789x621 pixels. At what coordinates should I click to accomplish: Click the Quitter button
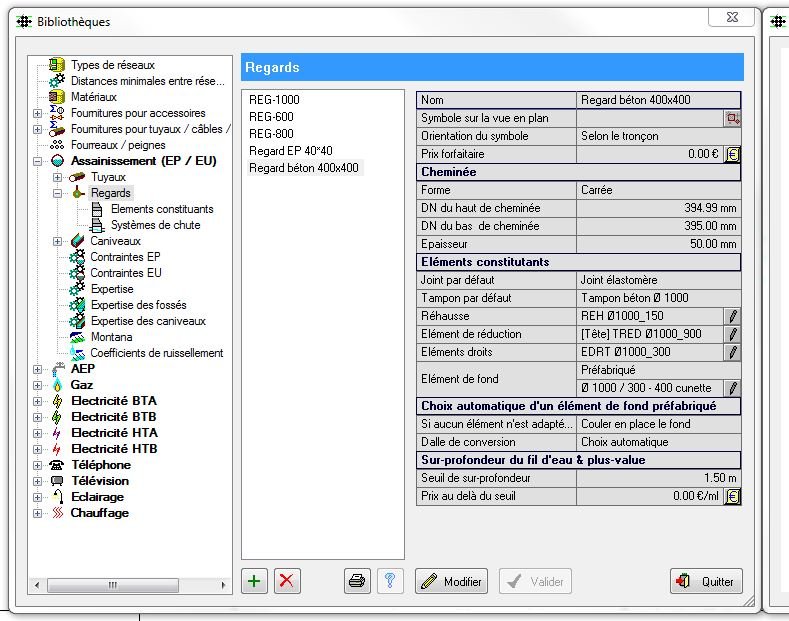706,581
